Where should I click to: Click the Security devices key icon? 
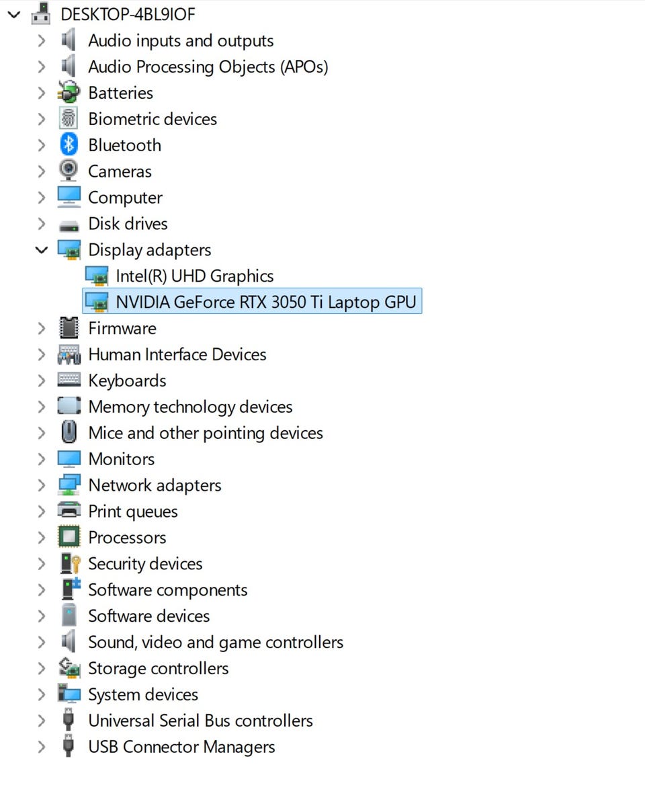pos(70,563)
